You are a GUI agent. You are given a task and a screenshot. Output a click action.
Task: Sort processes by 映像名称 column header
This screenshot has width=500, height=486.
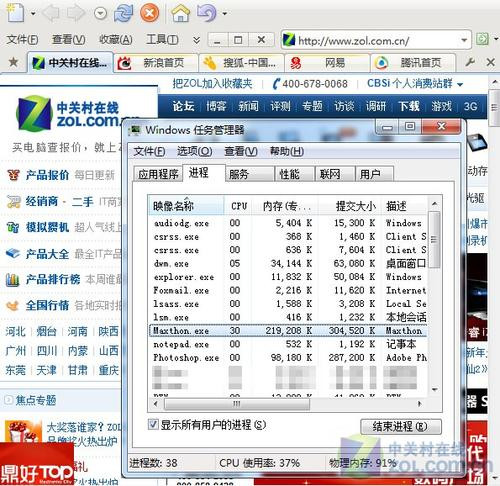[186, 206]
